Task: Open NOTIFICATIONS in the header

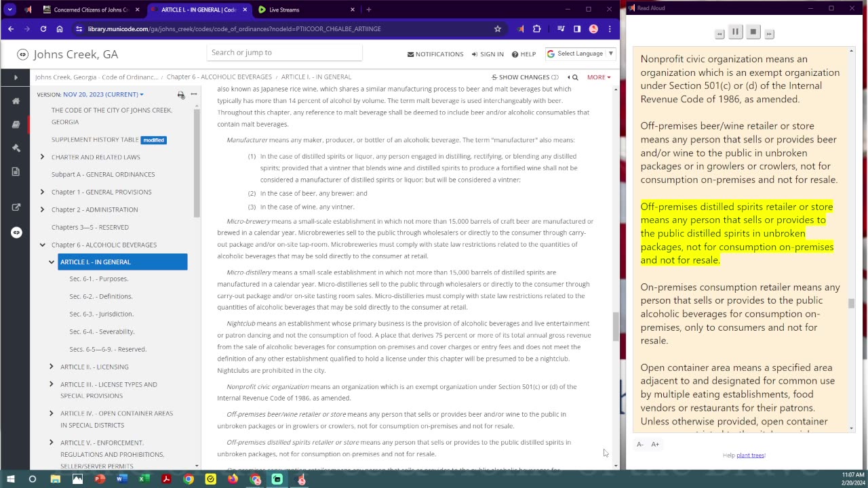Action: [435, 54]
